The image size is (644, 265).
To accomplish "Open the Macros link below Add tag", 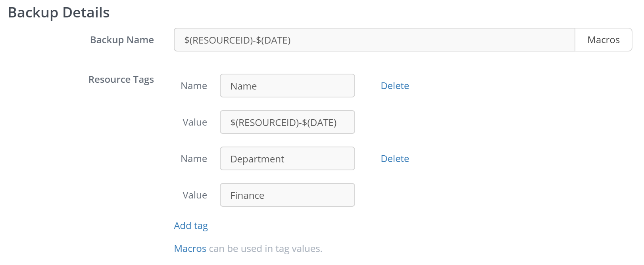I will (190, 249).
